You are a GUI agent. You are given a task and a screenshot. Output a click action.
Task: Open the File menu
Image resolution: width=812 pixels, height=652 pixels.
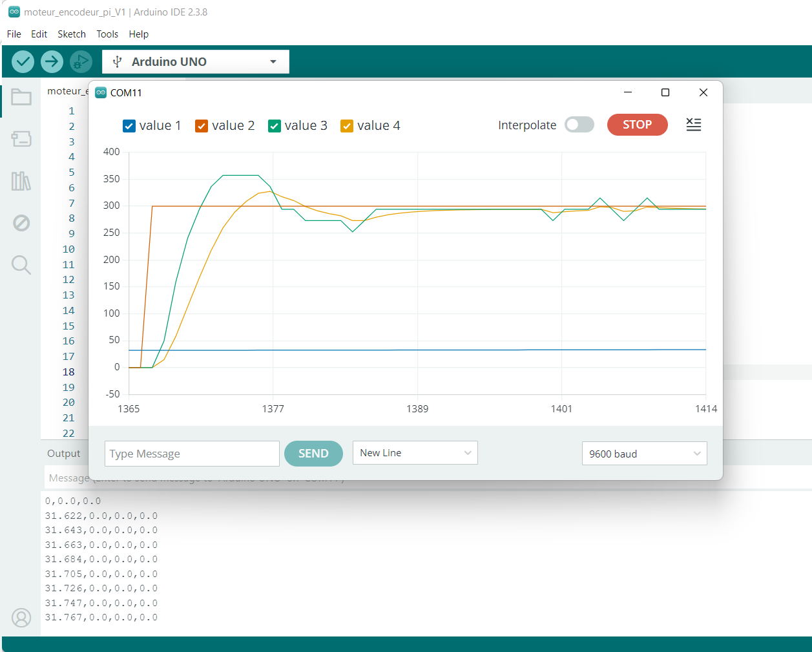(x=14, y=34)
